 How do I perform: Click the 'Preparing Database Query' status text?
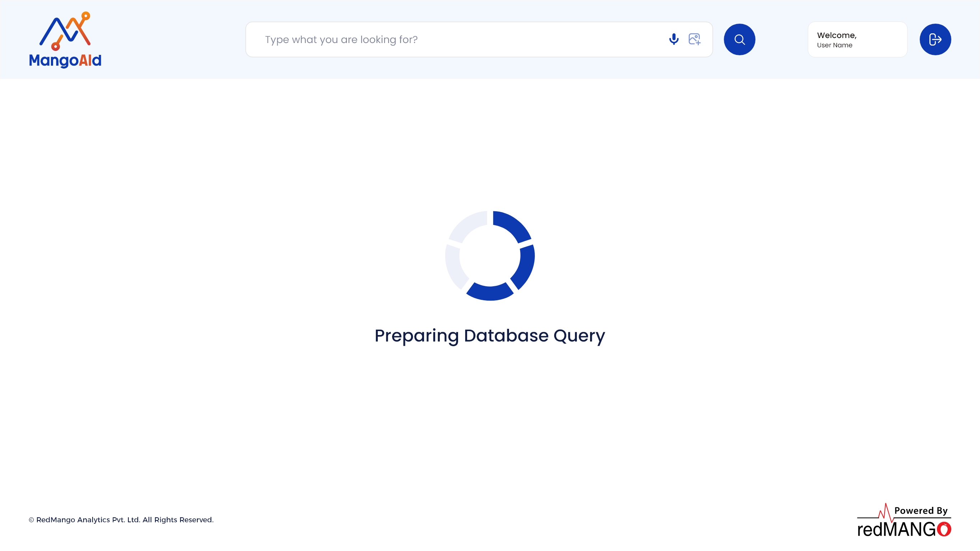pyautogui.click(x=490, y=336)
